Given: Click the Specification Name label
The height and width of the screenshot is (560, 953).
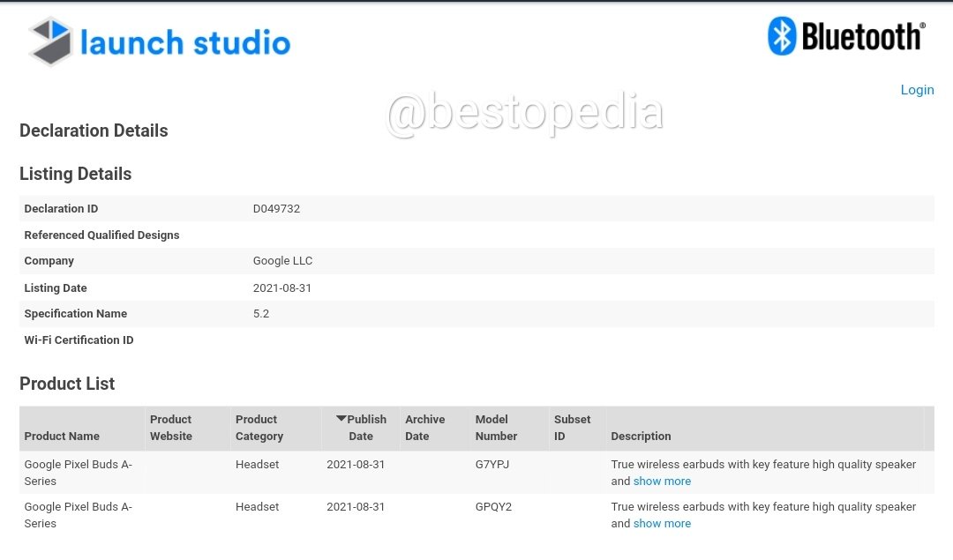Looking at the screenshot, I should (75, 313).
